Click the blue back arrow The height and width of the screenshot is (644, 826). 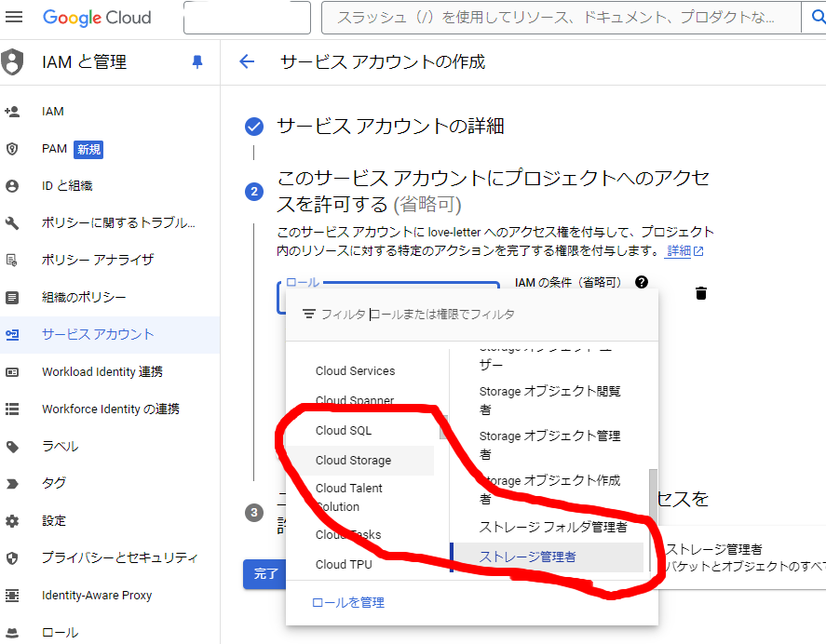245,61
